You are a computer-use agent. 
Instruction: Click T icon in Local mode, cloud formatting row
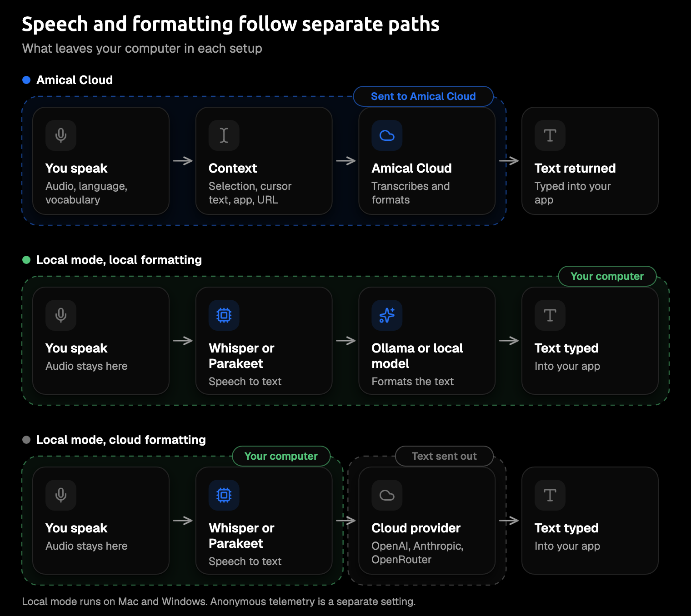point(550,495)
